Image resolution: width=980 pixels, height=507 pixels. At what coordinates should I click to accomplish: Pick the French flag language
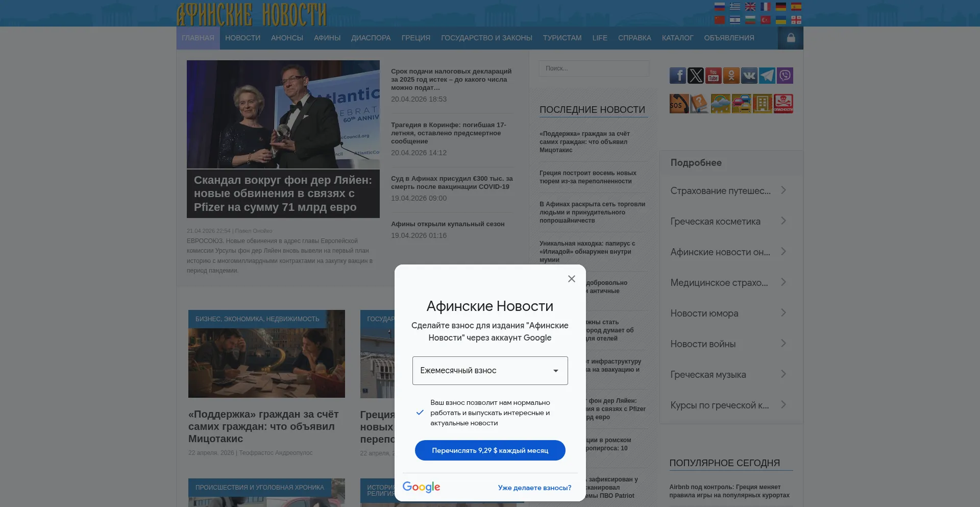click(x=766, y=7)
